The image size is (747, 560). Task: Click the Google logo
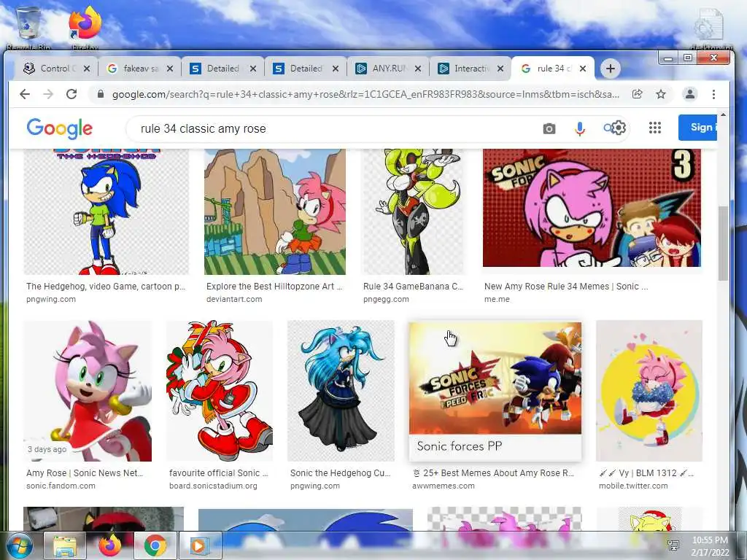[60, 128]
